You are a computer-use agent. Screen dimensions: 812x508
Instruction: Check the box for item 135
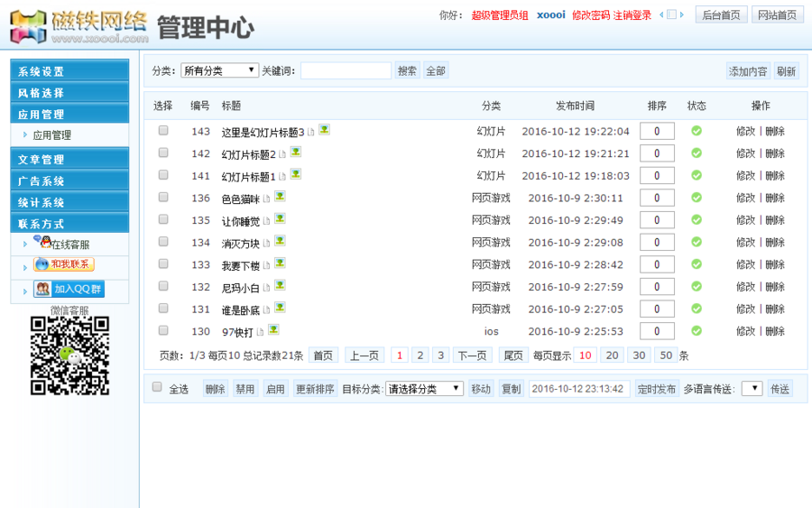[163, 219]
